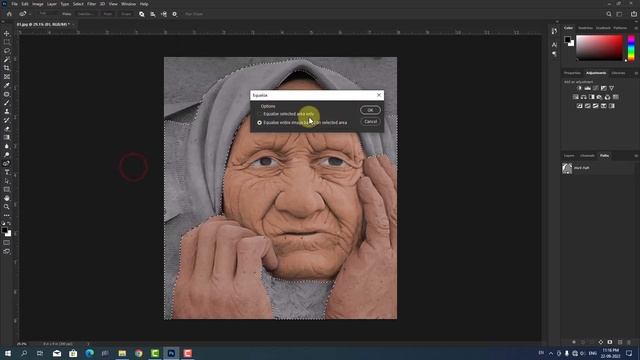Open the Edit Toolbar three-dots menu

pos(7,216)
